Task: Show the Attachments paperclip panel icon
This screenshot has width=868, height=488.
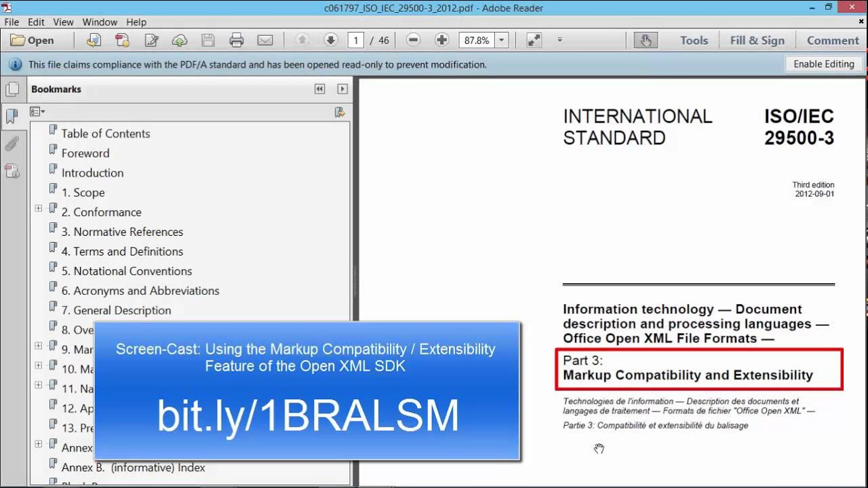Action: pyautogui.click(x=12, y=144)
